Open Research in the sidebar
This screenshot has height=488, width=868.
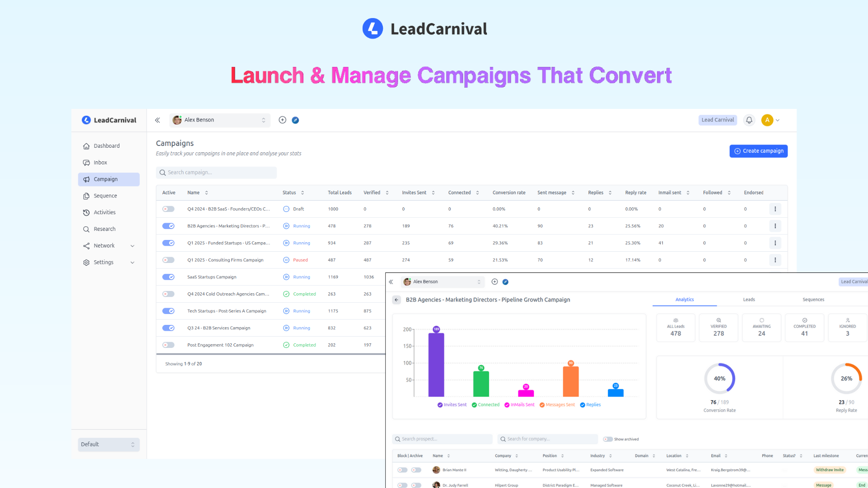click(x=104, y=229)
